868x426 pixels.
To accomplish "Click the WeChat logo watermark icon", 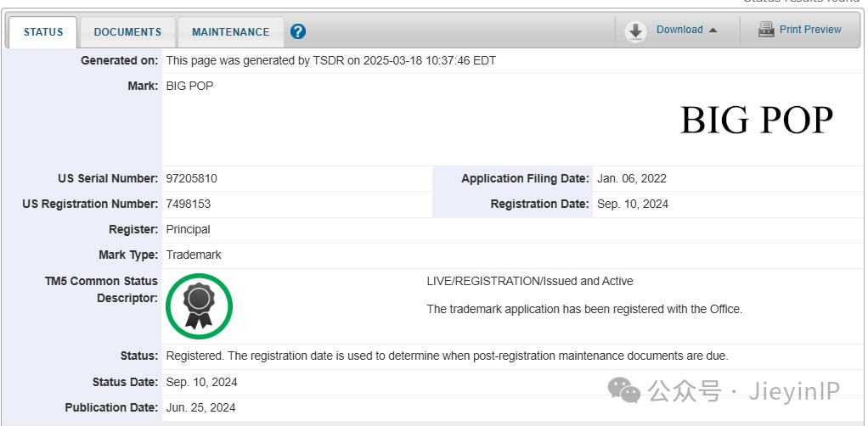I will point(624,390).
